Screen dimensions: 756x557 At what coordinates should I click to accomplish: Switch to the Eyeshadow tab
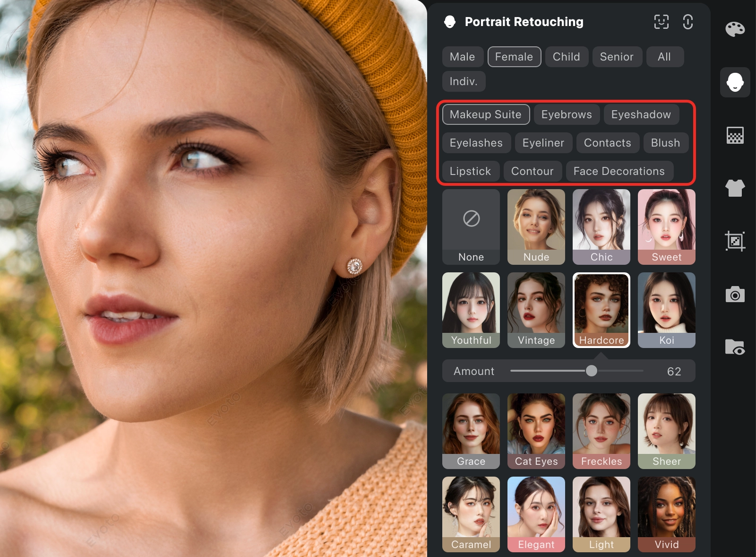641,114
